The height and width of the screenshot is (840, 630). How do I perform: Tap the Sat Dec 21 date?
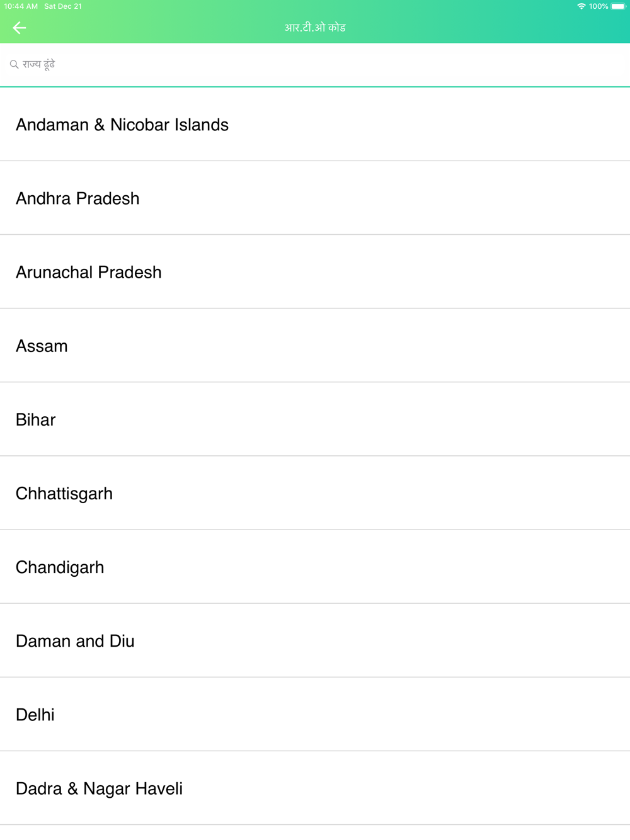pos(63,6)
